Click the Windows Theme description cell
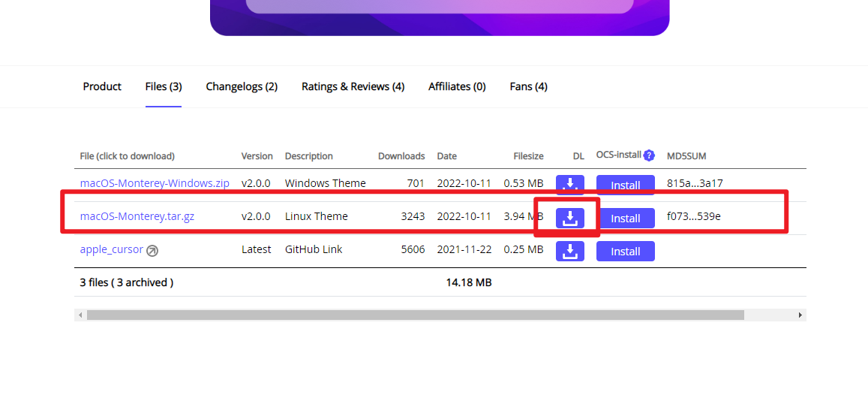This screenshot has height=401, width=868. [325, 183]
